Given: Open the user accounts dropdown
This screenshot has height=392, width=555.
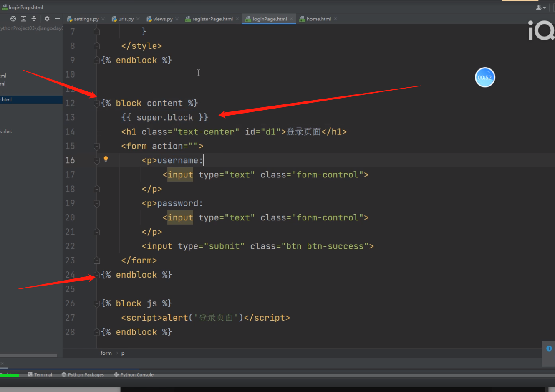Looking at the screenshot, I should 541,8.
